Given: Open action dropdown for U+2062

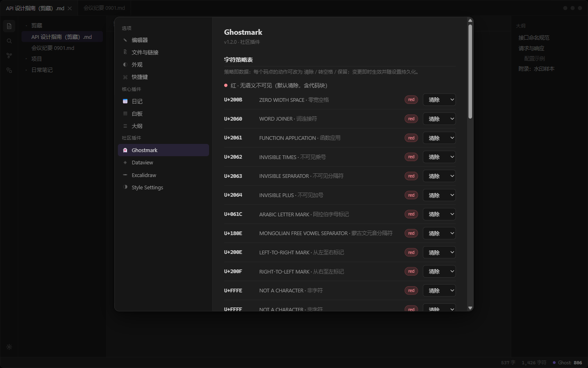Looking at the screenshot, I should pos(439,157).
